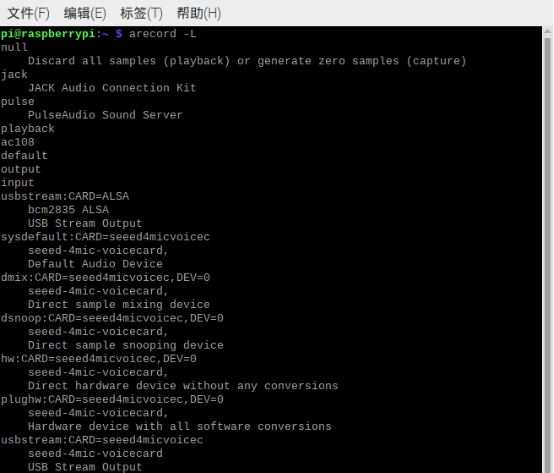The image size is (554, 473).
Task: Click the ac108 device line
Action: 18,142
